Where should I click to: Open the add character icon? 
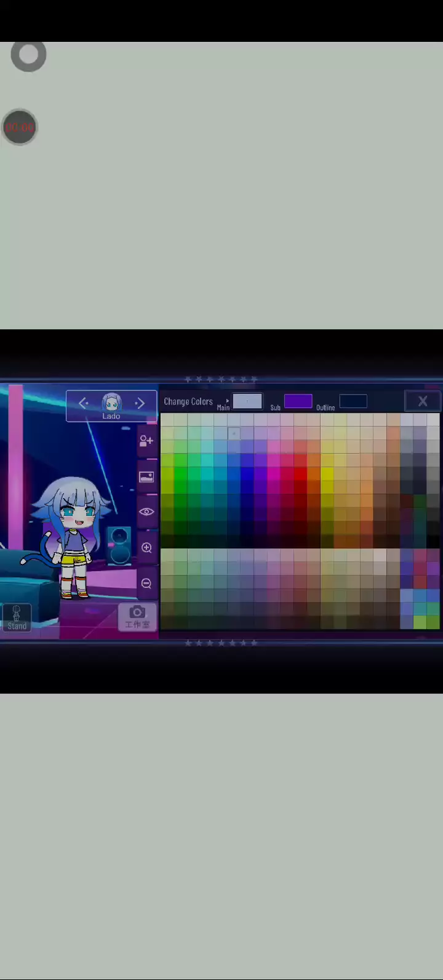click(146, 441)
